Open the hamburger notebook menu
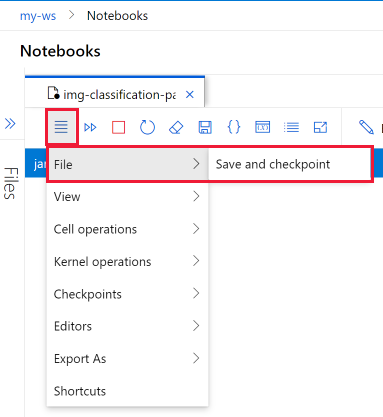The width and height of the screenshot is (383, 417). [61, 127]
